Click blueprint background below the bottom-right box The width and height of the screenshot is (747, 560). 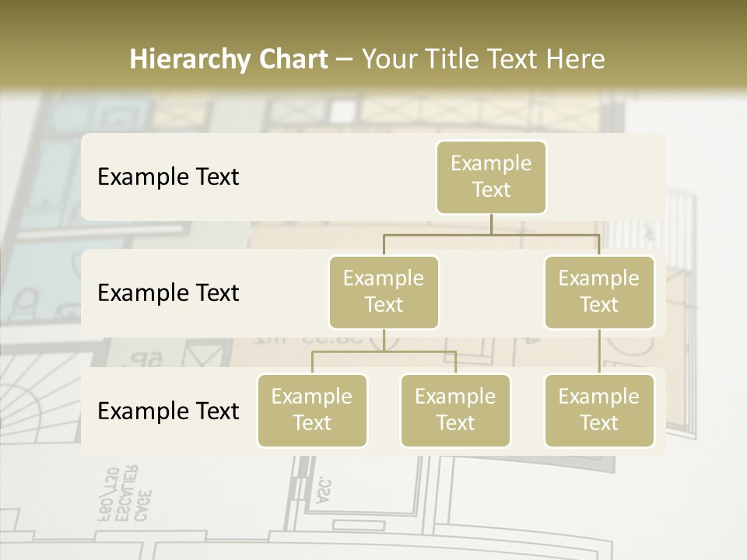point(599,498)
